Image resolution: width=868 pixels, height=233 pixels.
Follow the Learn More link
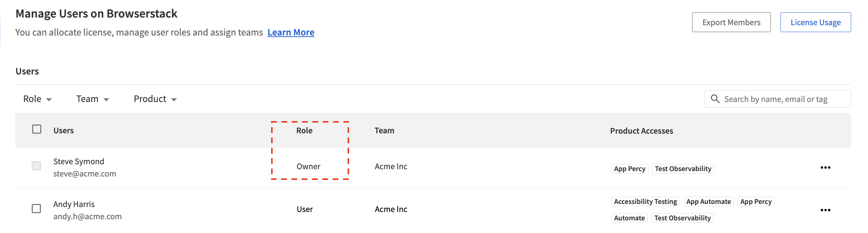pyautogui.click(x=291, y=32)
